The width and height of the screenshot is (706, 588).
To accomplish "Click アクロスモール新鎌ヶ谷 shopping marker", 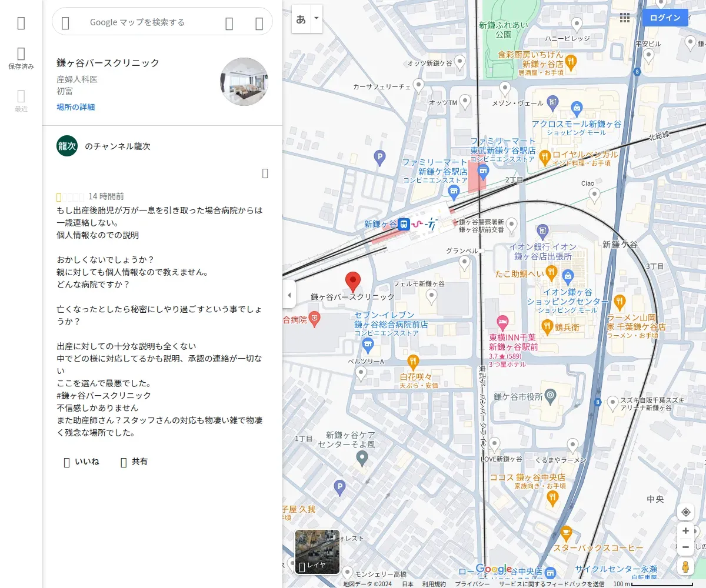I will [577, 108].
